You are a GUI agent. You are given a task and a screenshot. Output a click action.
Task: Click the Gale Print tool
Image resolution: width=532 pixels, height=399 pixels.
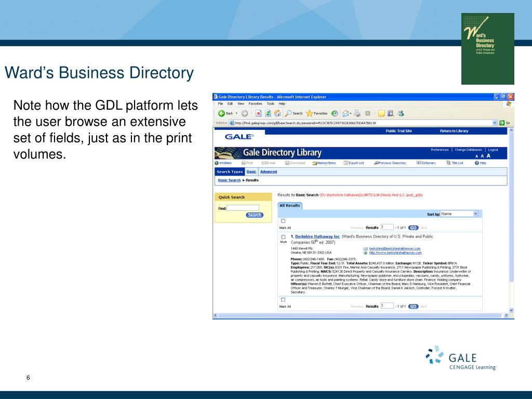(x=247, y=163)
